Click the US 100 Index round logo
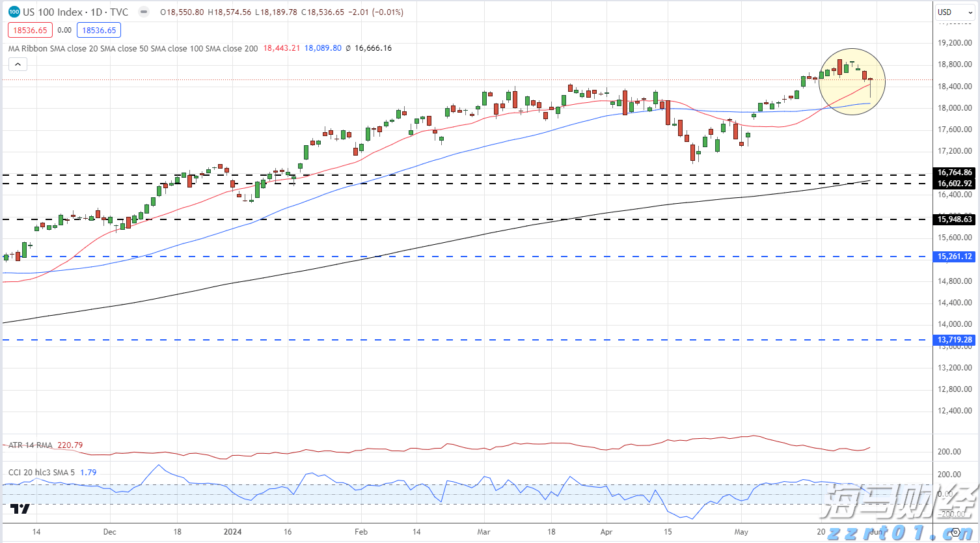Viewport: 980px width, 543px height. click(14, 12)
